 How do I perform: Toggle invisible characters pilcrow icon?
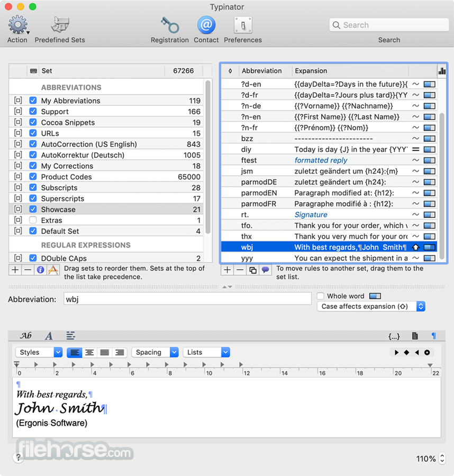(434, 336)
